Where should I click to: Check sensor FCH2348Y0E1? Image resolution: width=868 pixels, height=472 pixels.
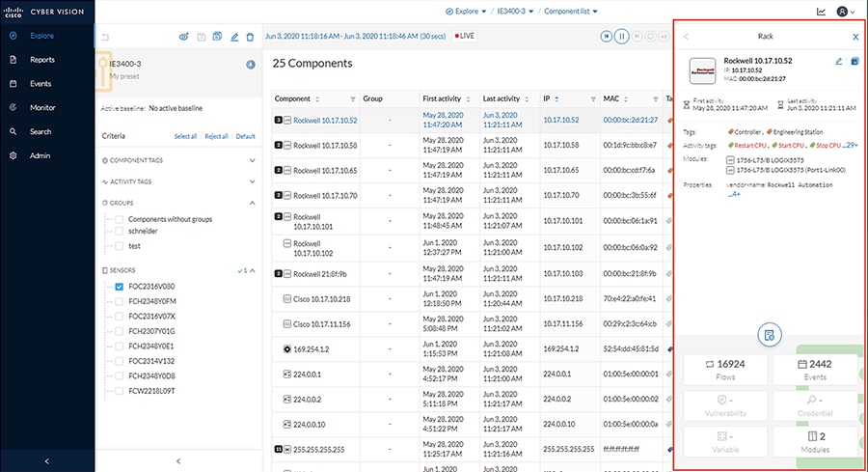(x=119, y=347)
